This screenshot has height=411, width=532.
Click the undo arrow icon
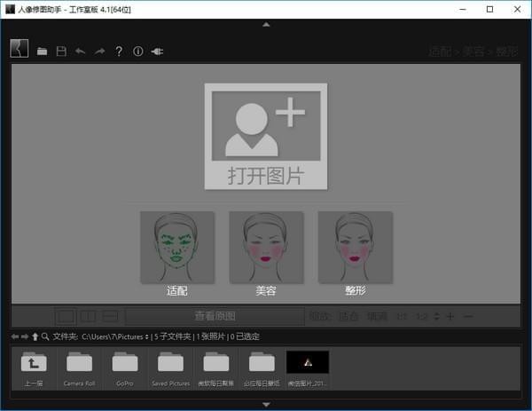pyautogui.click(x=81, y=51)
